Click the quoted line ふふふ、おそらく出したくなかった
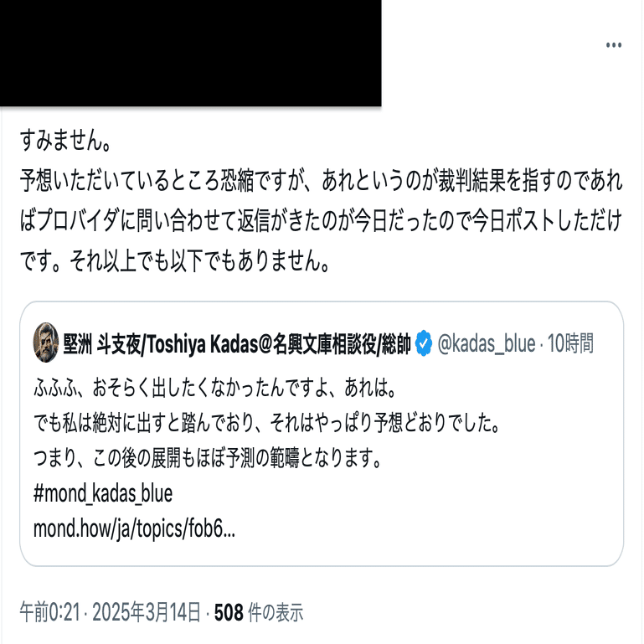The width and height of the screenshot is (644, 644). 216,387
